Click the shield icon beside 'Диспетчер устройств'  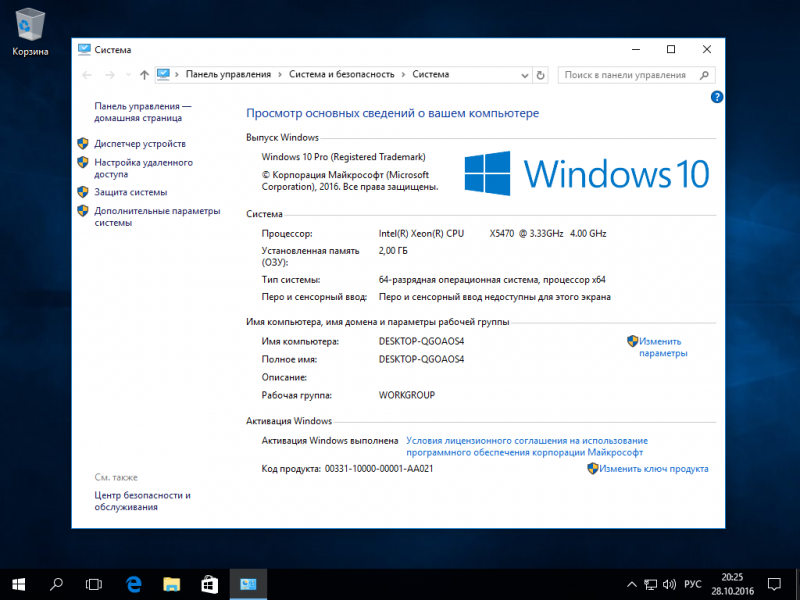click(x=83, y=143)
